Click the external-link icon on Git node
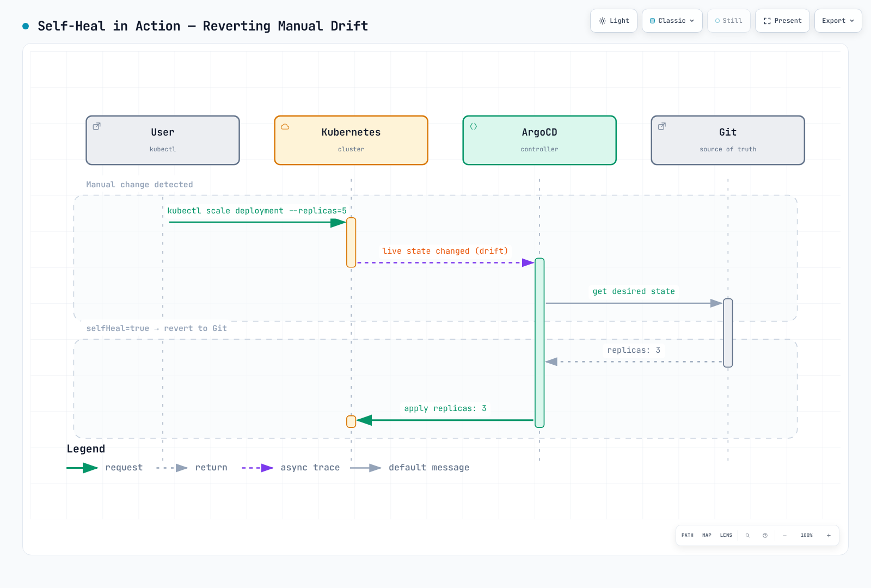The width and height of the screenshot is (871, 588). pos(662,126)
